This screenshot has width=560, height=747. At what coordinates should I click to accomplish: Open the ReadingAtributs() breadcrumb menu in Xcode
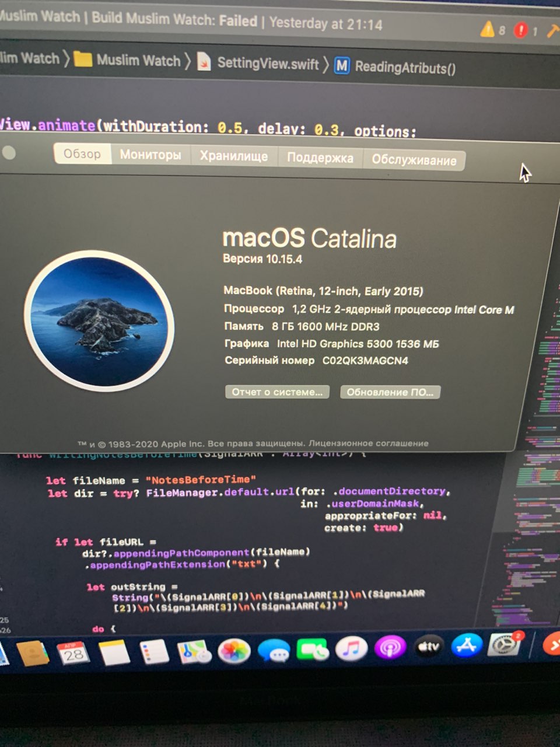[405, 67]
